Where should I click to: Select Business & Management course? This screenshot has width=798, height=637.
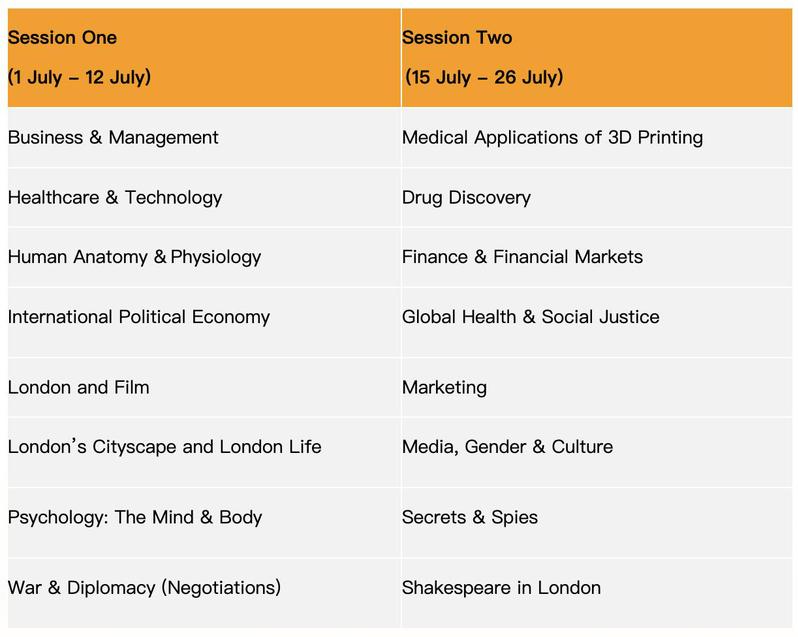point(113,137)
